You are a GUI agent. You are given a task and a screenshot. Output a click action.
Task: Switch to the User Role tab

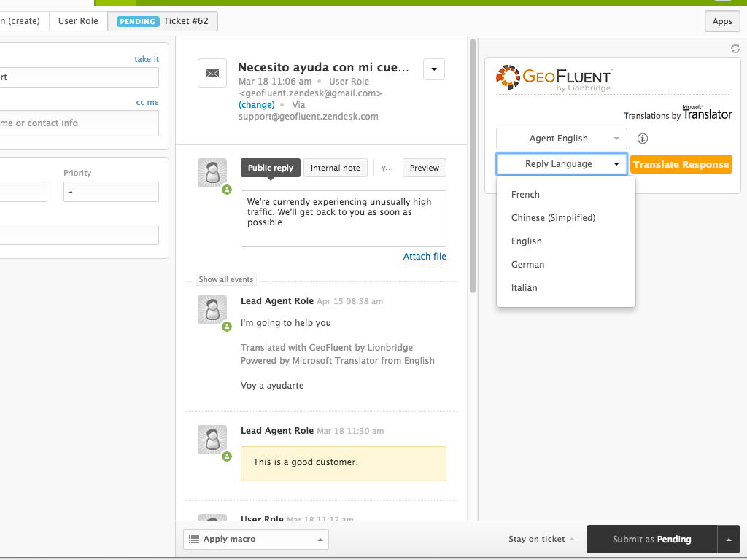click(x=78, y=21)
